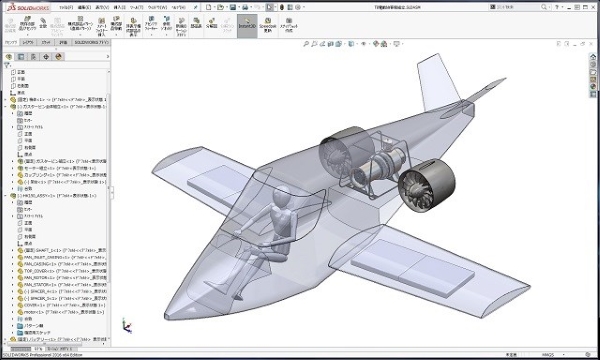Click the search commands input field
The height and width of the screenshot is (360, 600).
pos(517,7)
